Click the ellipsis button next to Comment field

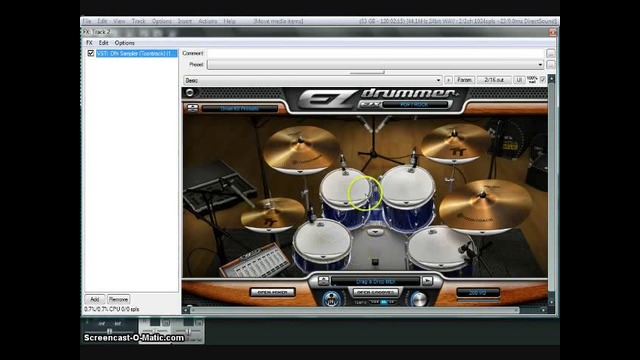550,54
